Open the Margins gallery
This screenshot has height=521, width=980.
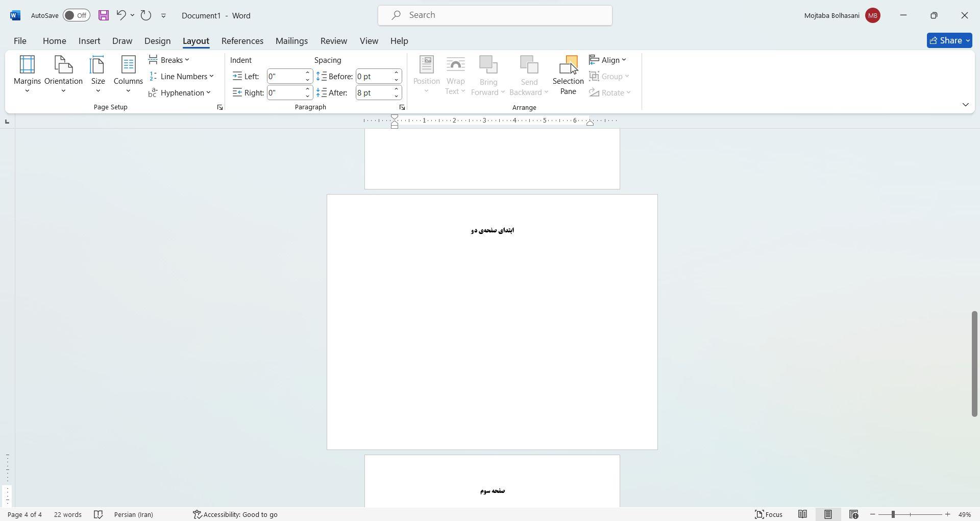(27, 75)
